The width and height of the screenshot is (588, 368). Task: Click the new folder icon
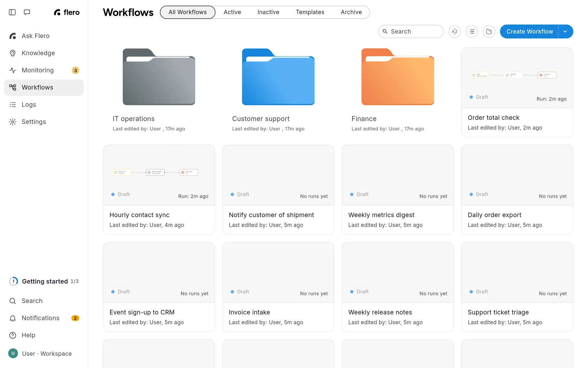coord(489,31)
